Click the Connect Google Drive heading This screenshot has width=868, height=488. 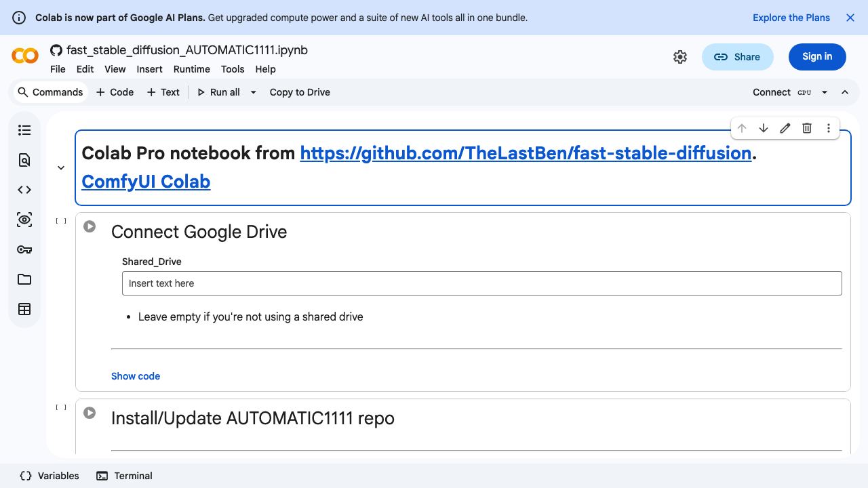(199, 232)
